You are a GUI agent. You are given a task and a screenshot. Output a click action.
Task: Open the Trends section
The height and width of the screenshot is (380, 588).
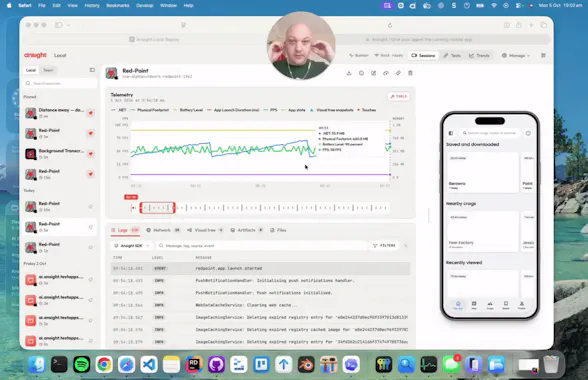[480, 56]
